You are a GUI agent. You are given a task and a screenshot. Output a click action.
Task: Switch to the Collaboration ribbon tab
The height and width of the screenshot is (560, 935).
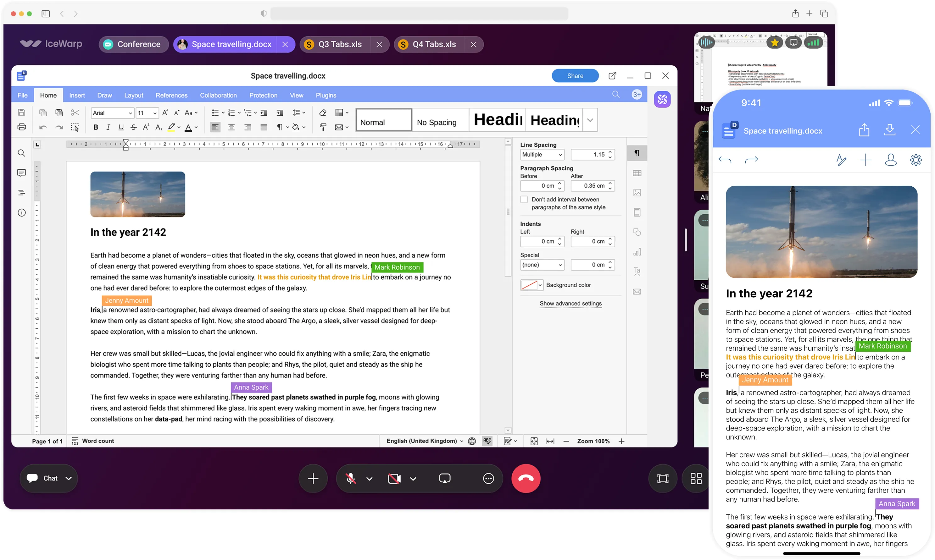[218, 95]
